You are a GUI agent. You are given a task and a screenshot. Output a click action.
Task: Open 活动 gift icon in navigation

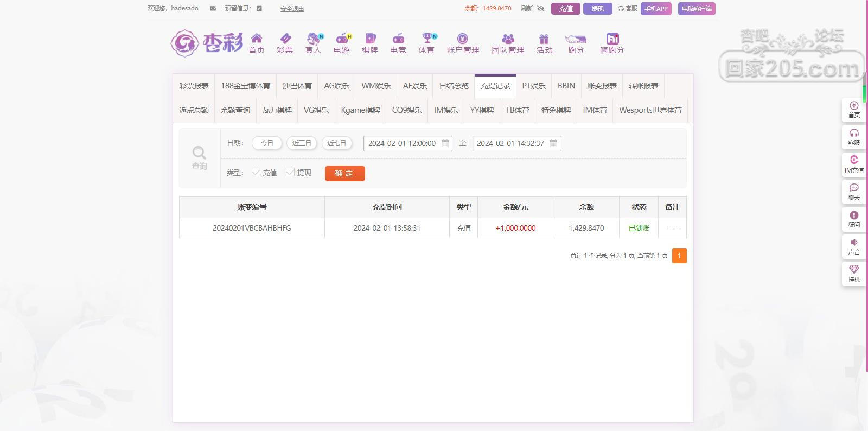544,39
